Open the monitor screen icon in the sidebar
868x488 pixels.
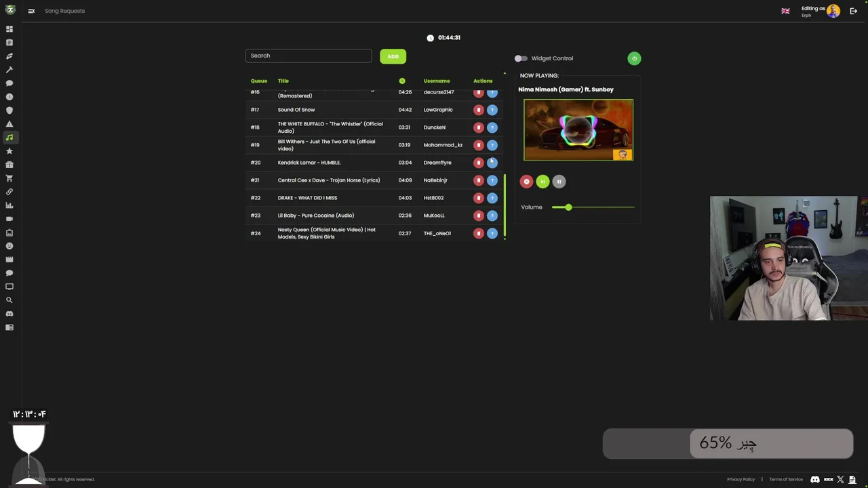coord(9,287)
